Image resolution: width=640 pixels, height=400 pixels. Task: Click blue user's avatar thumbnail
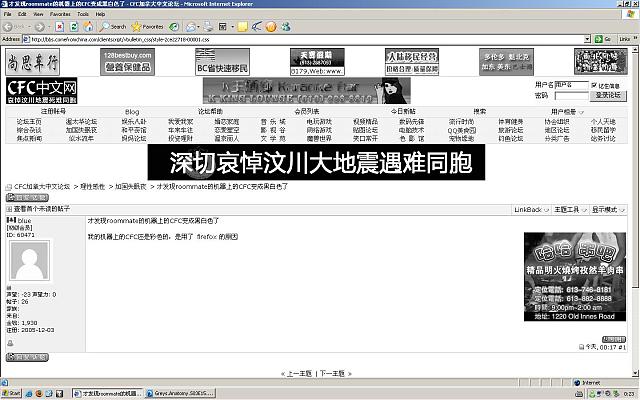[28, 262]
